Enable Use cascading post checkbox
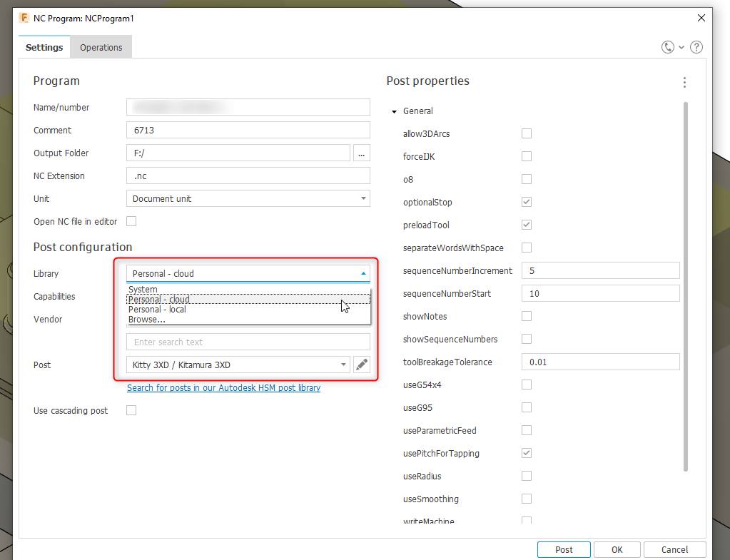 tap(131, 410)
